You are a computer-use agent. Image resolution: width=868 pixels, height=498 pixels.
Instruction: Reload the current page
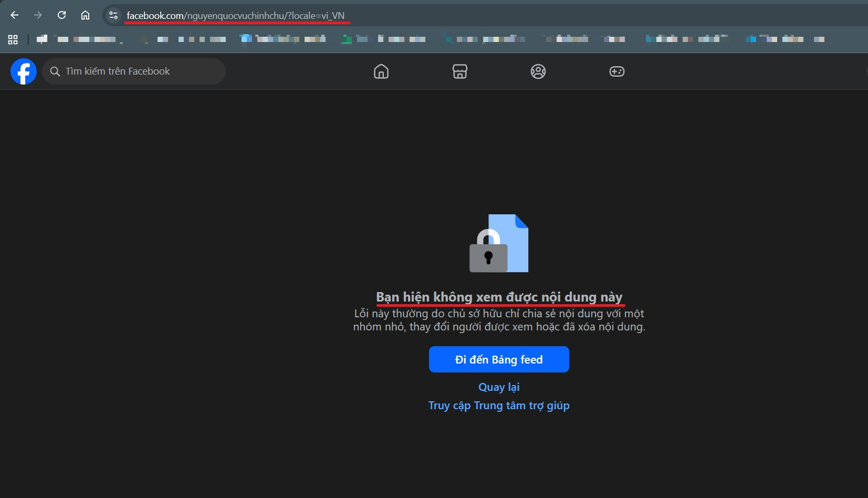tap(61, 15)
